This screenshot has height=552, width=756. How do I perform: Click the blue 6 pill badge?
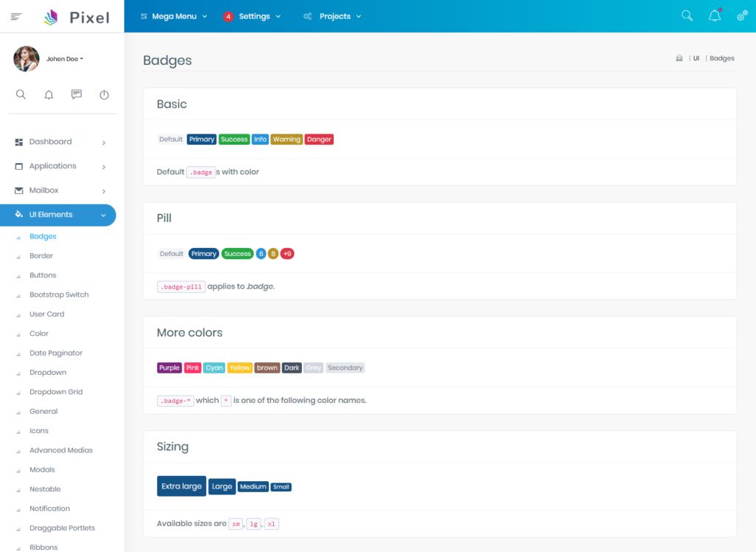pyautogui.click(x=261, y=254)
